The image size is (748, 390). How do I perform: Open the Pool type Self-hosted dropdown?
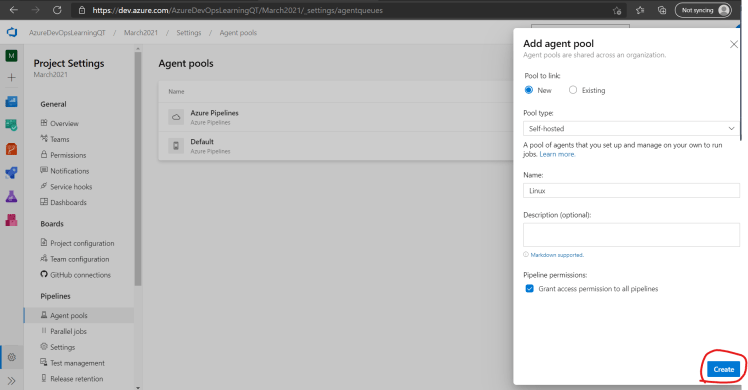pyautogui.click(x=631, y=128)
